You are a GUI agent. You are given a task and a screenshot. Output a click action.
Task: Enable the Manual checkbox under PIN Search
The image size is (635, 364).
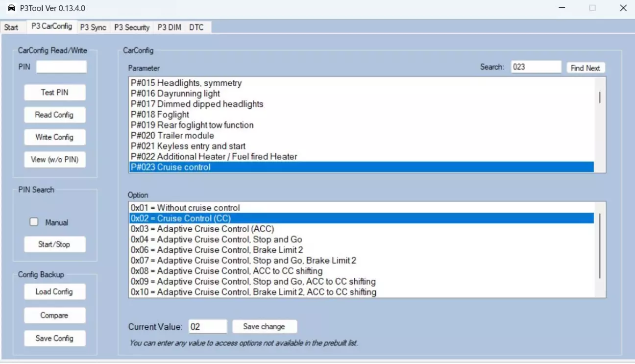pos(34,222)
